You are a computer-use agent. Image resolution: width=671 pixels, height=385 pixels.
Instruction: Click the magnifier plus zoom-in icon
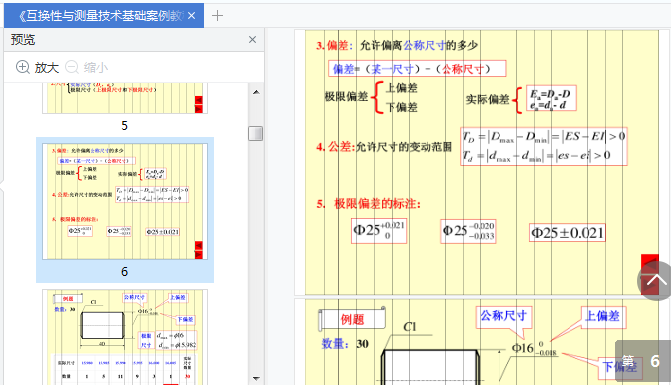(22, 67)
